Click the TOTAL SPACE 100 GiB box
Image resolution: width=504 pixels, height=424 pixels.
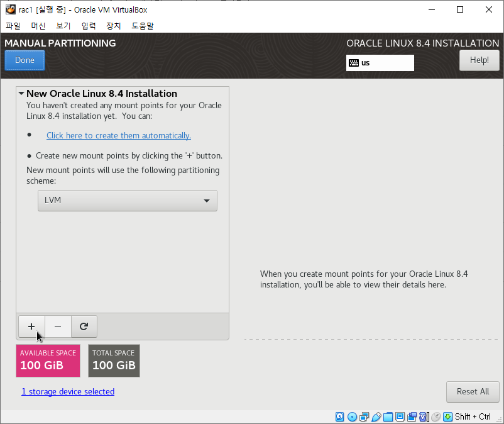[x=114, y=360]
